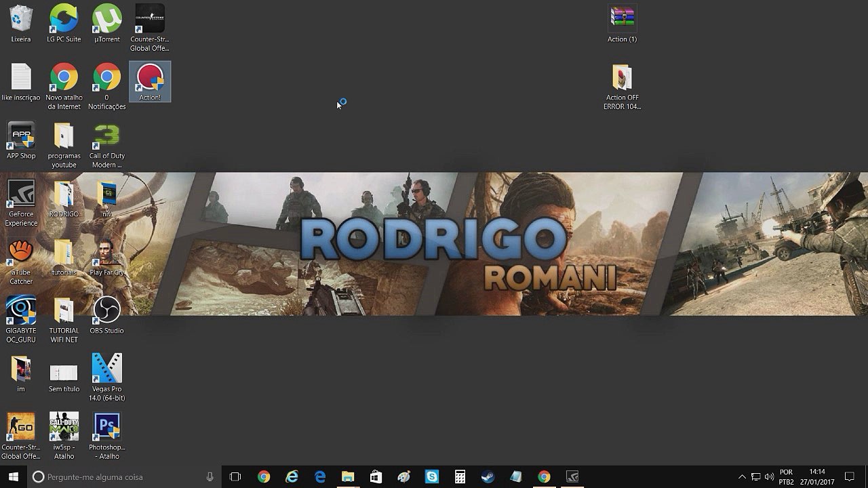Open Skype from the taskbar
Viewport: 868px width, 488px height.
pos(432,476)
